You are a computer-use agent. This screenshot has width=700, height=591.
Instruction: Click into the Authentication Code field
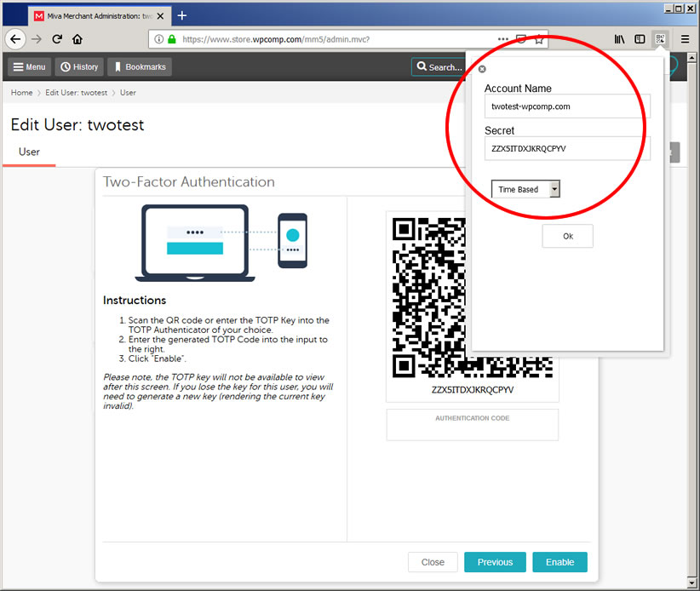(472, 430)
